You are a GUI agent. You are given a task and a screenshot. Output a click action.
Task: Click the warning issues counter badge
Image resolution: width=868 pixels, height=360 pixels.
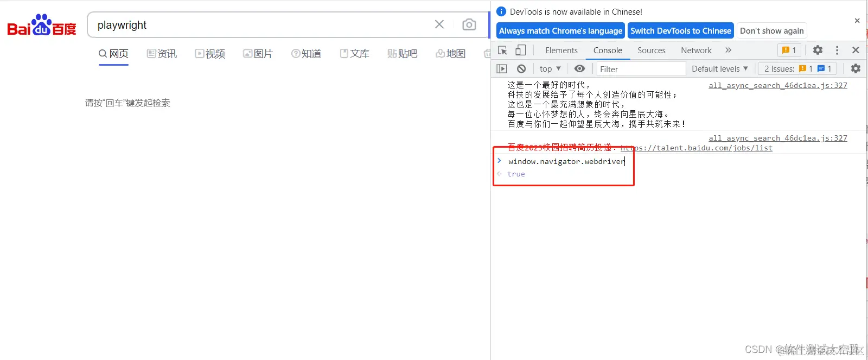[789, 50]
